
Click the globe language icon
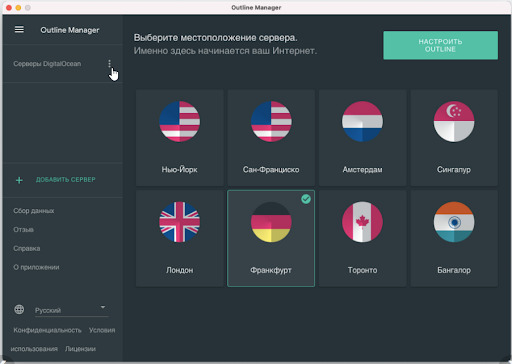tap(19, 309)
